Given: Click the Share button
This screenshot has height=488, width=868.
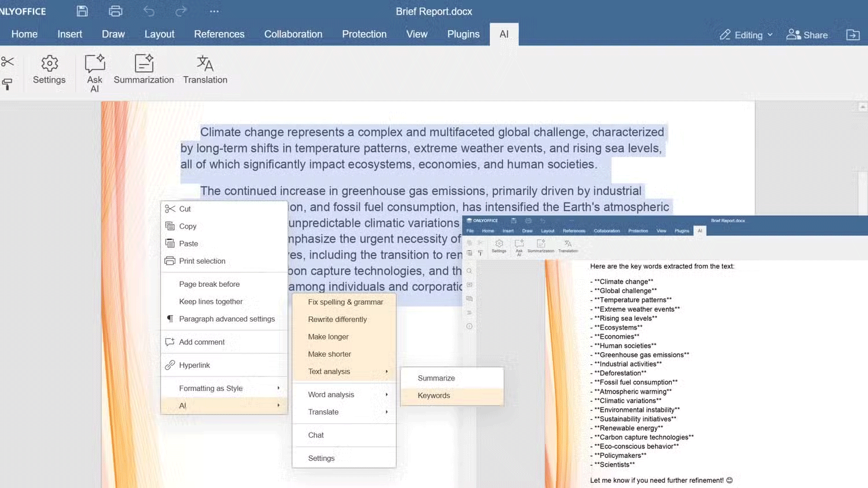Looking at the screenshot, I should [x=807, y=35].
